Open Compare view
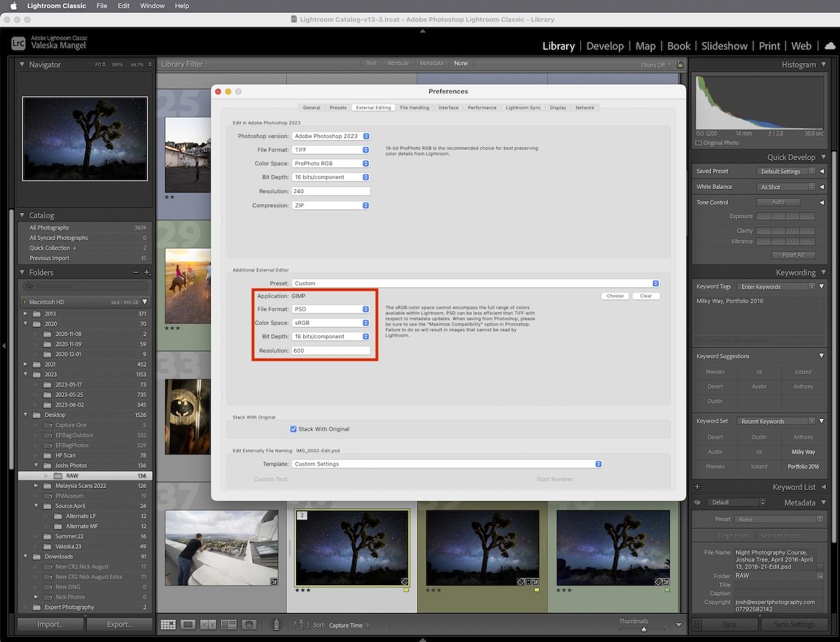Screen dimensions: 840x642 208,624
